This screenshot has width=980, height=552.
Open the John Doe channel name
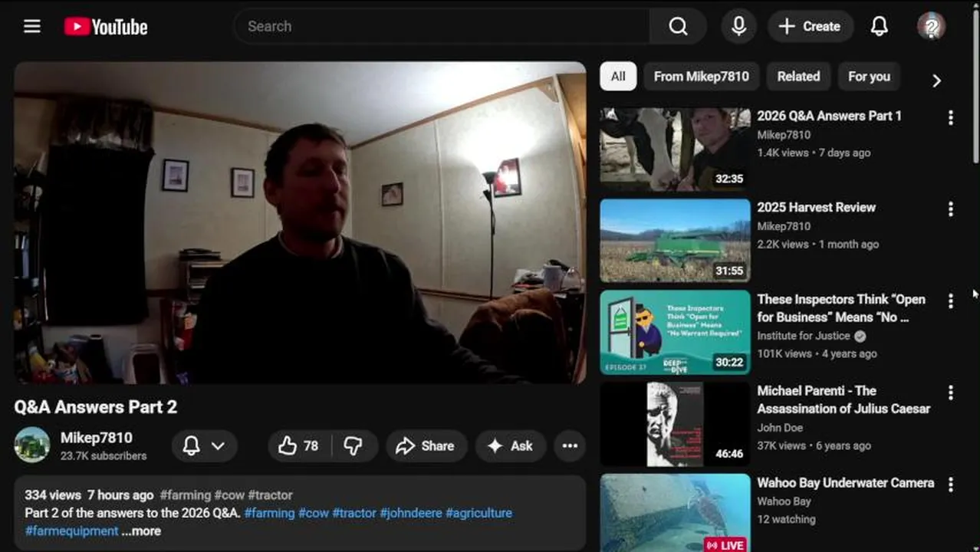[x=780, y=428]
